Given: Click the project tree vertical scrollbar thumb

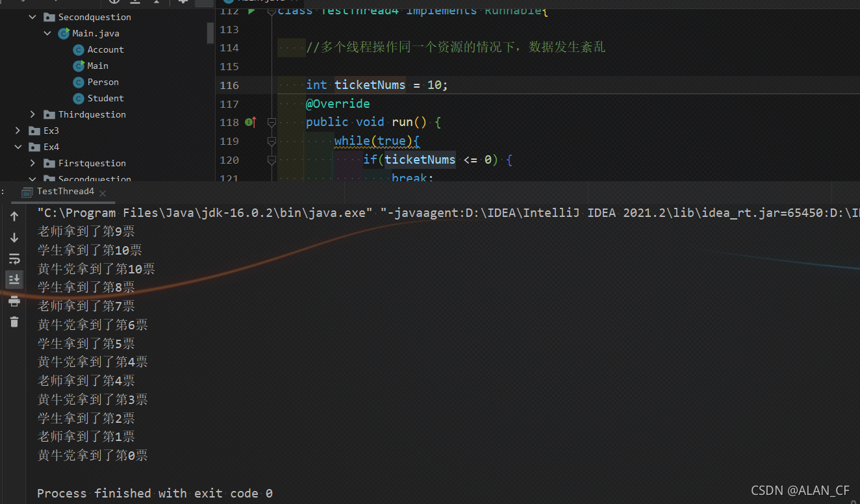Looking at the screenshot, I should click(210, 32).
